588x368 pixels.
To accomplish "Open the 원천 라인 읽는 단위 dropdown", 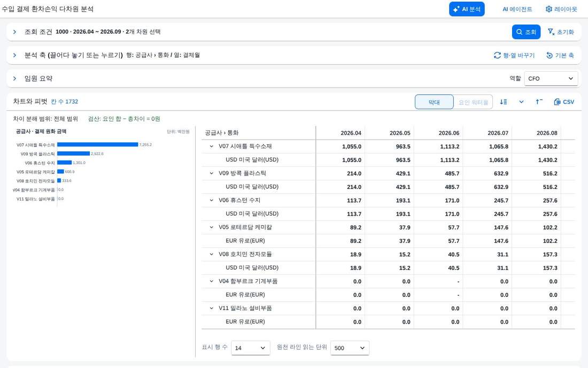I will (x=350, y=348).
